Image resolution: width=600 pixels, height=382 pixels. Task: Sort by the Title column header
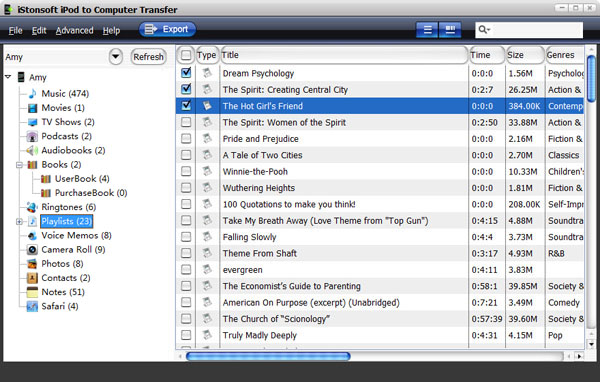pos(344,55)
